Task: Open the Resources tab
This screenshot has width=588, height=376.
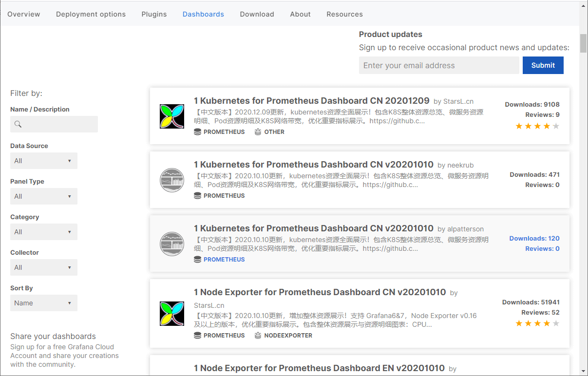Action: click(344, 14)
